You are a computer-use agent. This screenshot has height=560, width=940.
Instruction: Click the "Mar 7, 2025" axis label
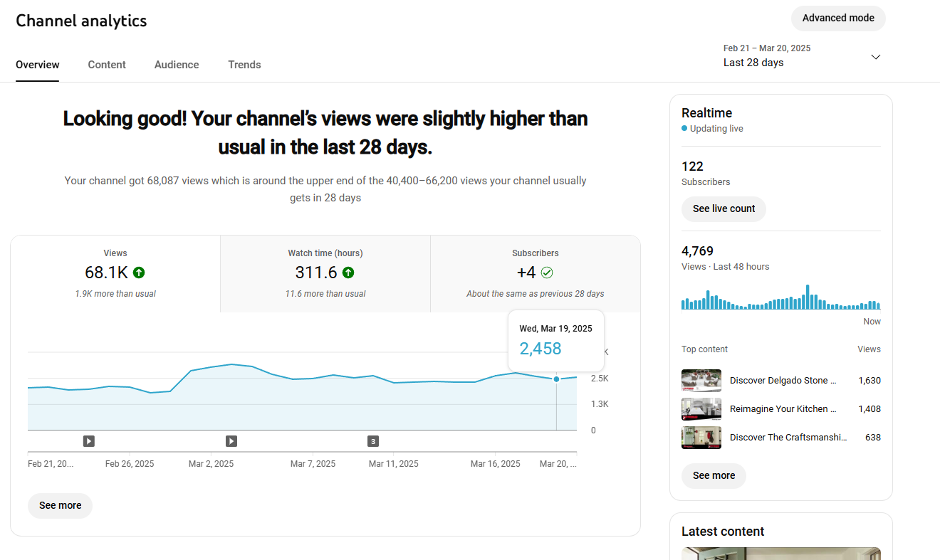[313, 464]
